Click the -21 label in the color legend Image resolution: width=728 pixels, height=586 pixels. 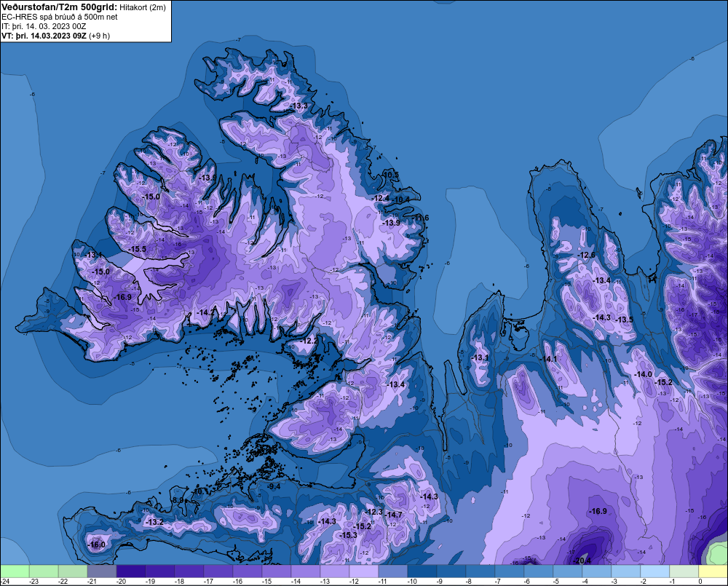tap(92, 582)
